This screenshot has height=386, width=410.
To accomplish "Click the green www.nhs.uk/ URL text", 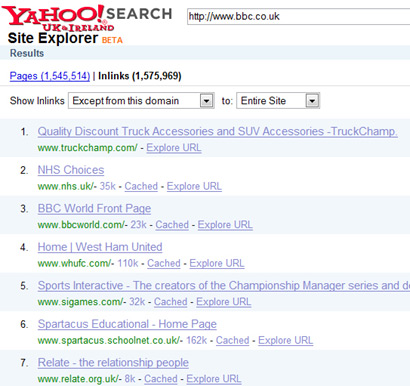I will coord(66,186).
